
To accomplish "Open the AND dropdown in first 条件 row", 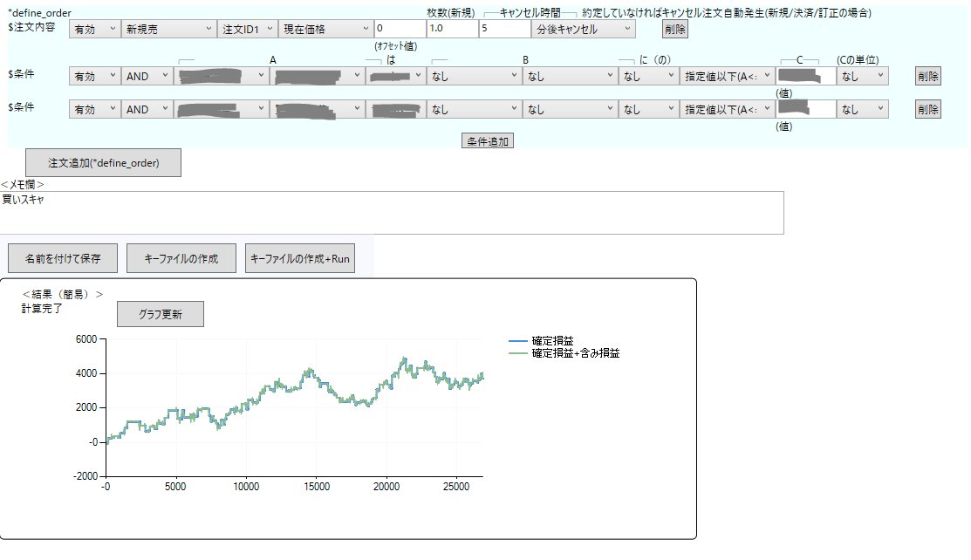I will pyautogui.click(x=147, y=76).
